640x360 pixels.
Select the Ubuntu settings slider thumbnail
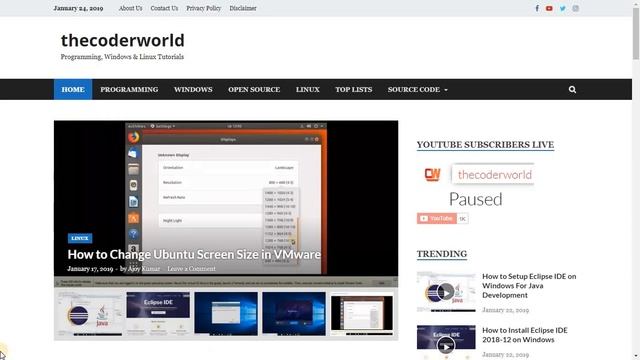pos(362,314)
